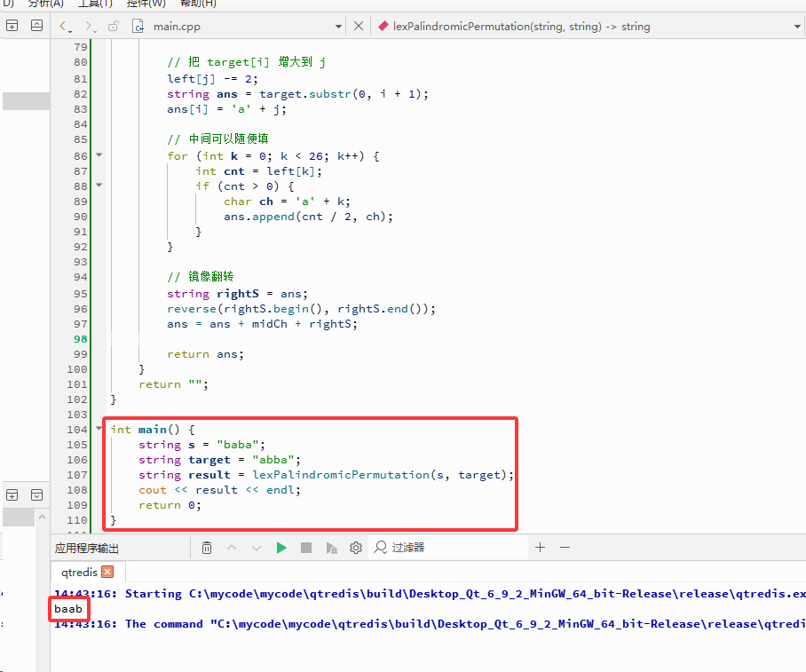Click the sidebar scroll-up arrow

click(x=42, y=517)
